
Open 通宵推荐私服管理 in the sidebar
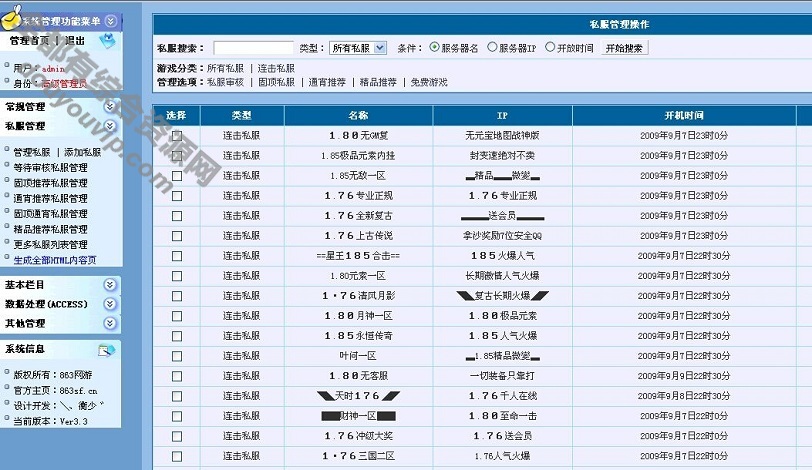point(50,199)
